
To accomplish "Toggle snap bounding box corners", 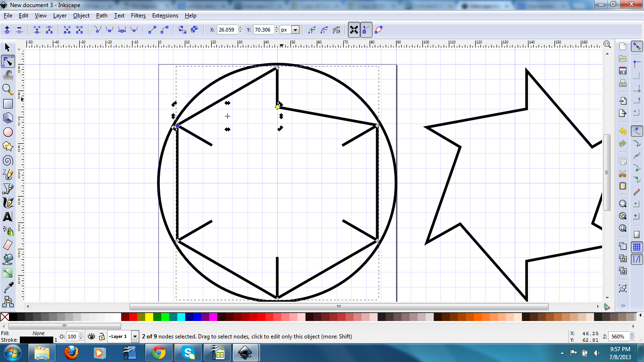I will tap(637, 88).
